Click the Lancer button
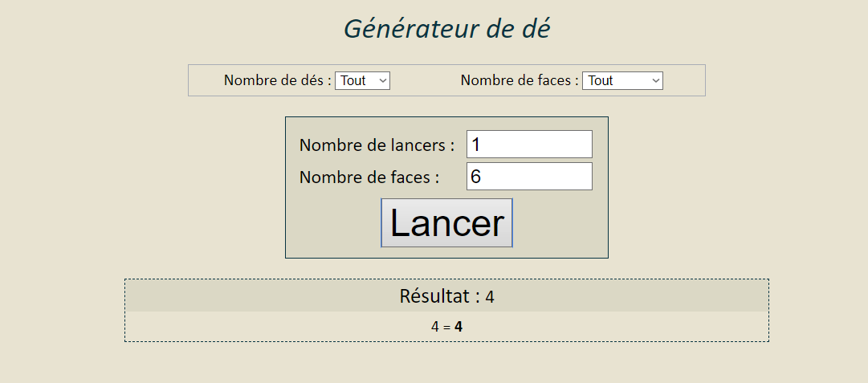This screenshot has width=868, height=383. (x=446, y=223)
